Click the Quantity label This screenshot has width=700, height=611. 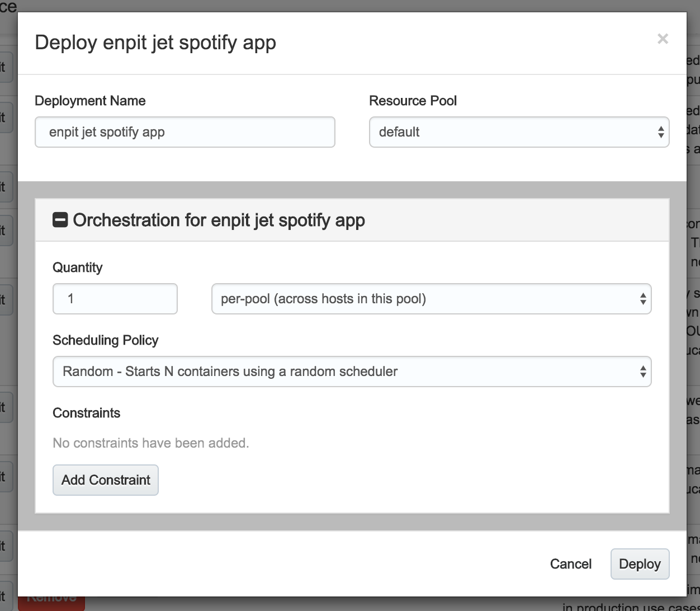78,267
